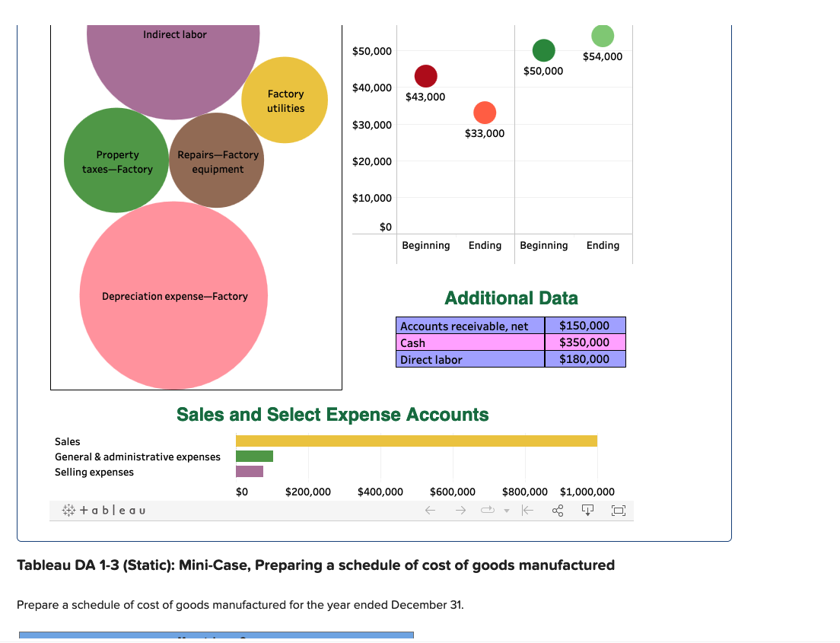
Task: Replay the dashboard animation
Action: 485,510
